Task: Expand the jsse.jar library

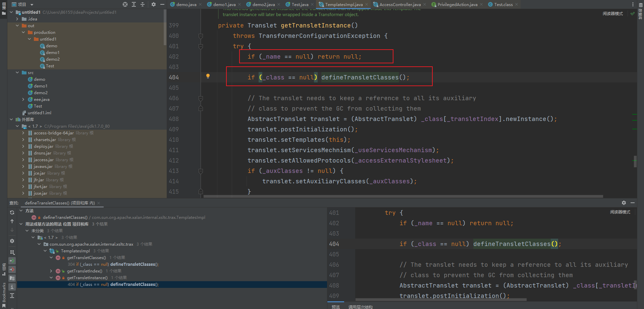Action: 23,193
